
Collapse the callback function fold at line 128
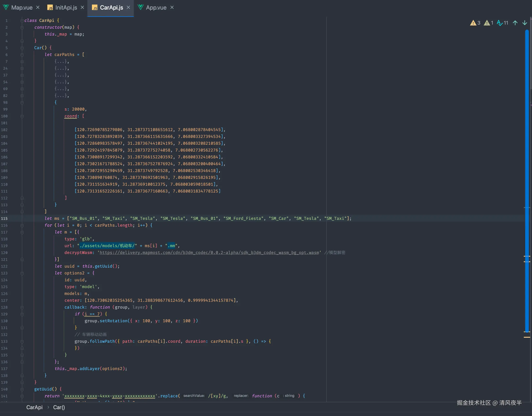click(22, 307)
